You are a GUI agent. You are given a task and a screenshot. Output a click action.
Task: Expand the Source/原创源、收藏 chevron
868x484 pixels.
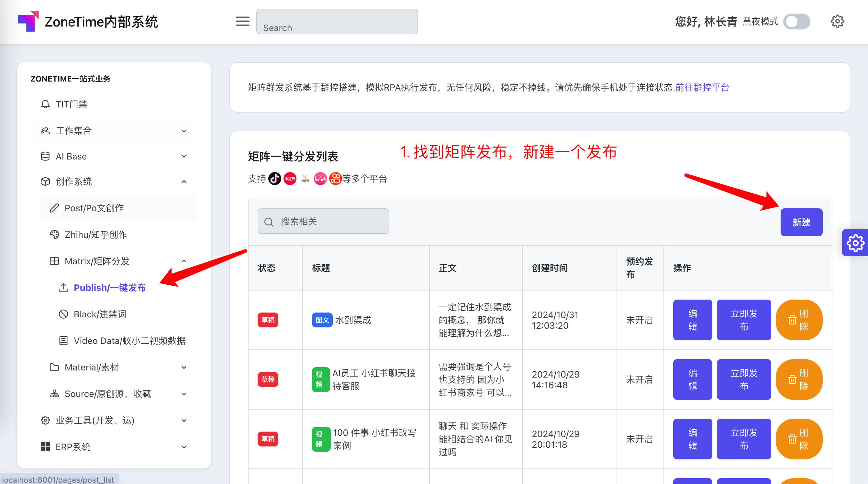[184, 394]
